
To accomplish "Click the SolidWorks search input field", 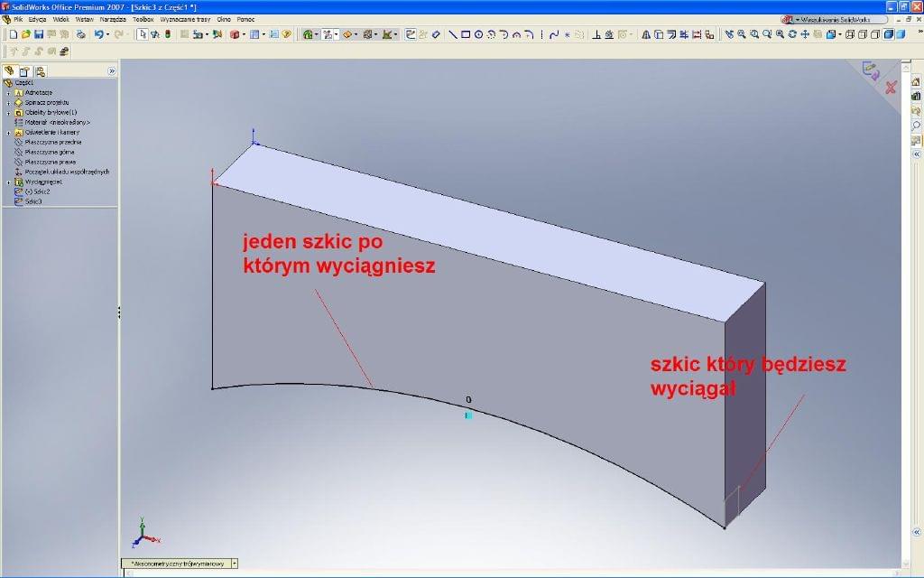I will click(843, 20).
